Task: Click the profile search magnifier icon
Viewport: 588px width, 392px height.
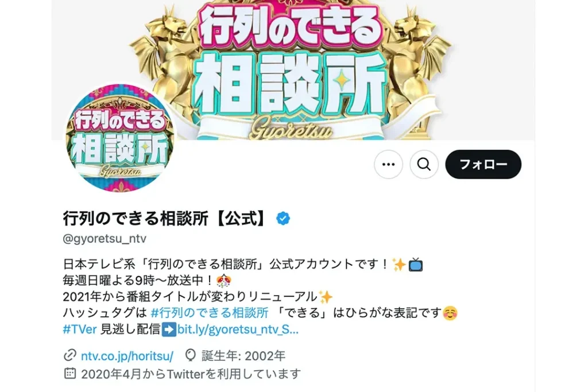Action: click(424, 164)
